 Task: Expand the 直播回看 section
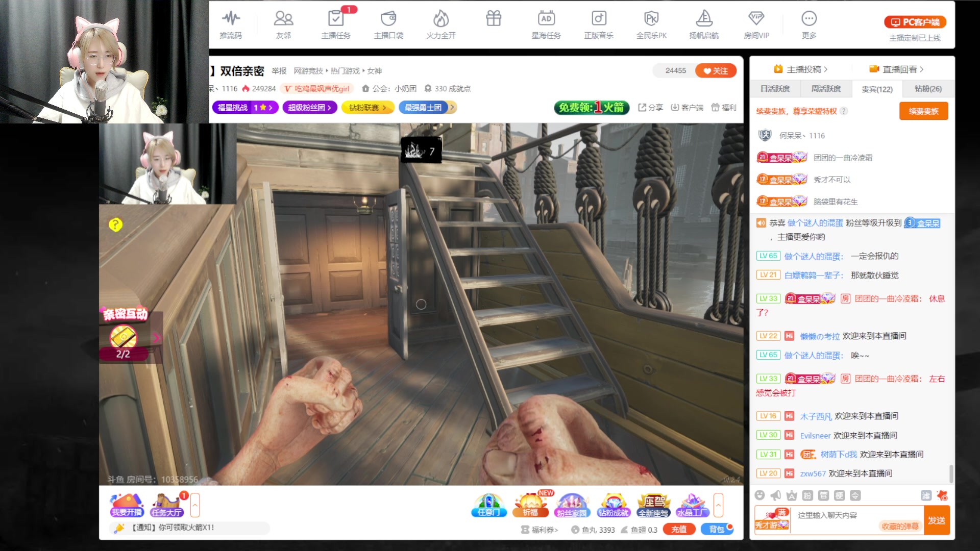point(897,69)
